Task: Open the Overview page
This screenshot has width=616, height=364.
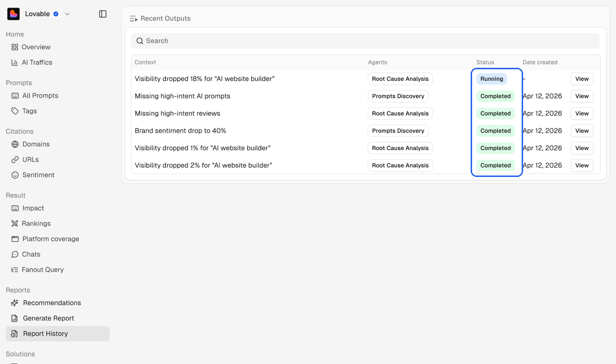Action: coord(58,47)
